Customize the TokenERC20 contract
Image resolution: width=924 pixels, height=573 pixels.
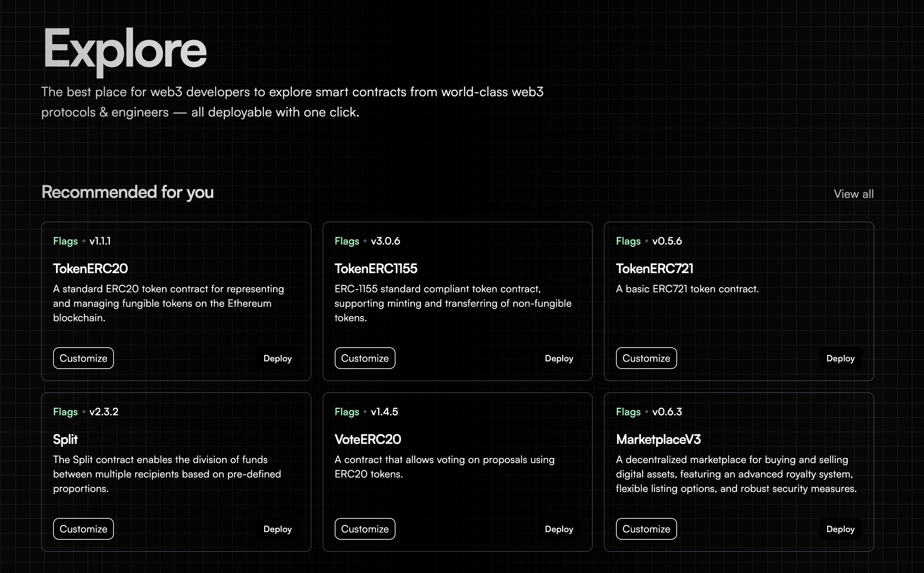(83, 358)
